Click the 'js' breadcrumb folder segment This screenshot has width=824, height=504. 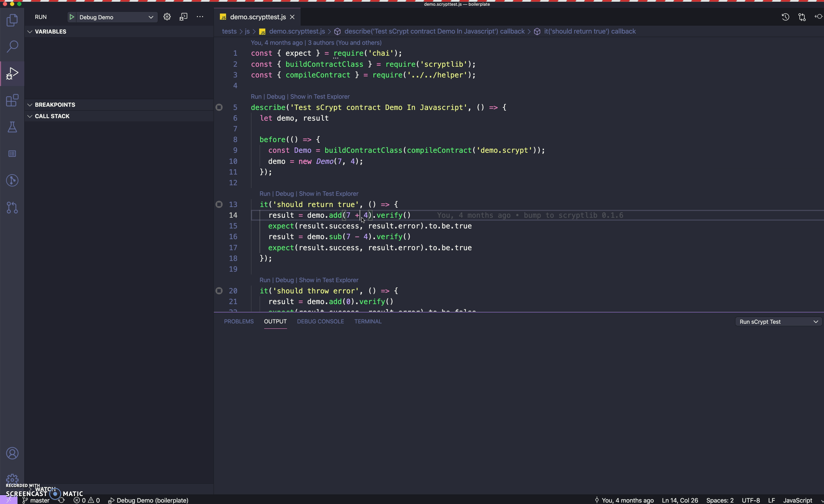[247, 31]
